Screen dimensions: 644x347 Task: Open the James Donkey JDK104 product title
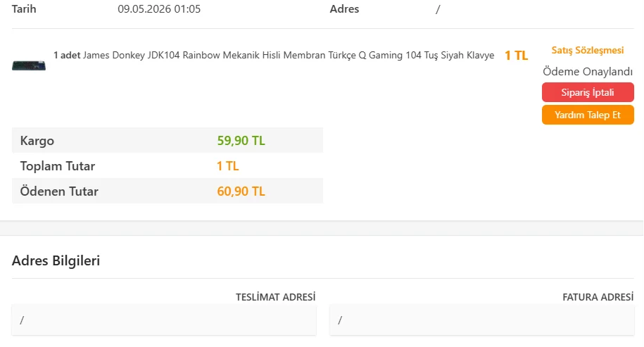coord(289,55)
